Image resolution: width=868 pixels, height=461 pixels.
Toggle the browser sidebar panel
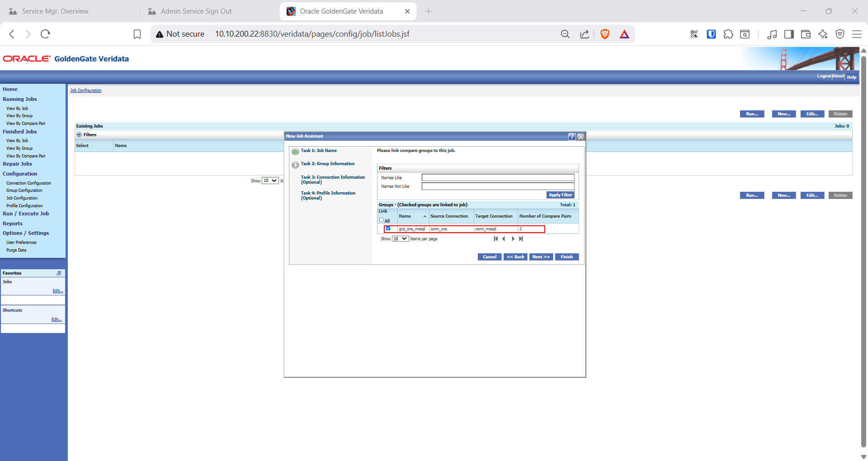(x=789, y=34)
